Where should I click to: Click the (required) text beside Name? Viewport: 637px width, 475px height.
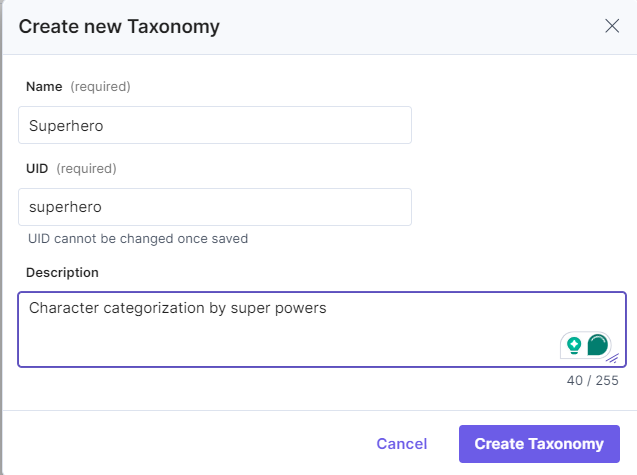coord(100,87)
